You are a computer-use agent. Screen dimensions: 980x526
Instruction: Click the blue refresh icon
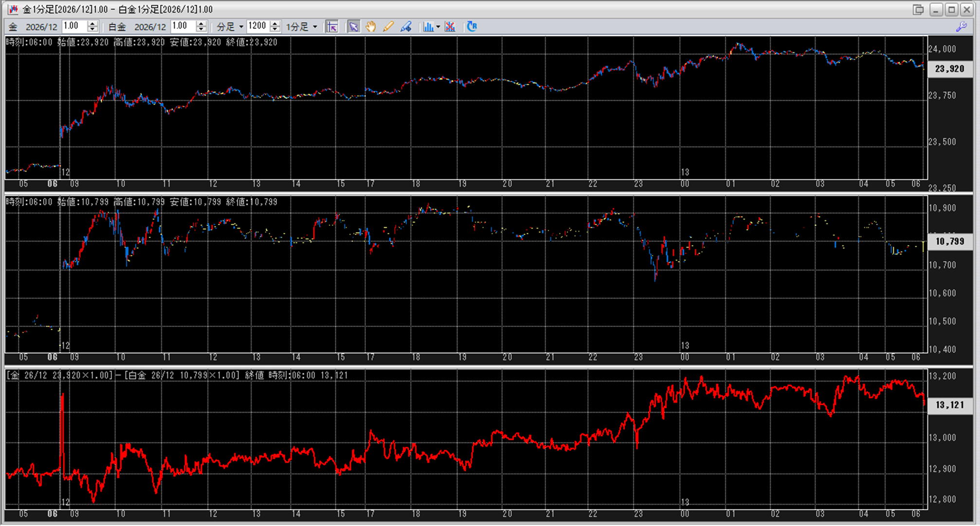472,27
